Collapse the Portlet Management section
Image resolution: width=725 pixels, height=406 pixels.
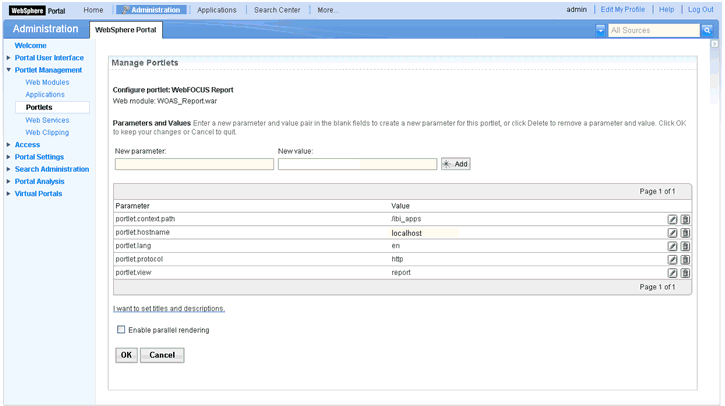8,70
